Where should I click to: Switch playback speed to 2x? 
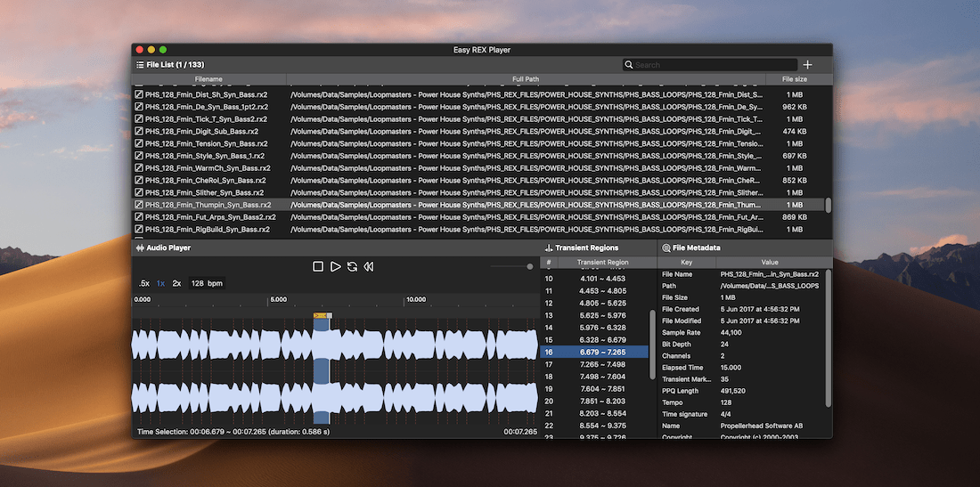(176, 283)
